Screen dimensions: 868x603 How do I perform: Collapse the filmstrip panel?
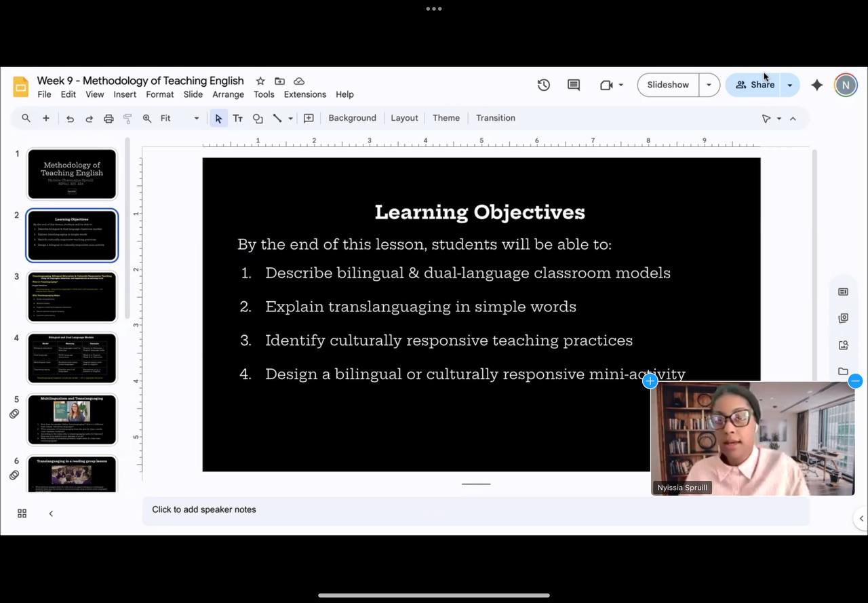click(x=51, y=513)
